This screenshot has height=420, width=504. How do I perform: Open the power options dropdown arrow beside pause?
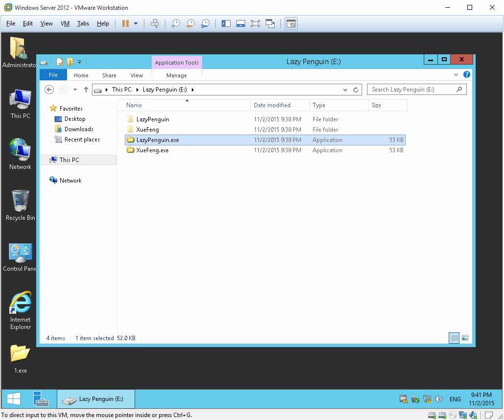click(x=136, y=23)
